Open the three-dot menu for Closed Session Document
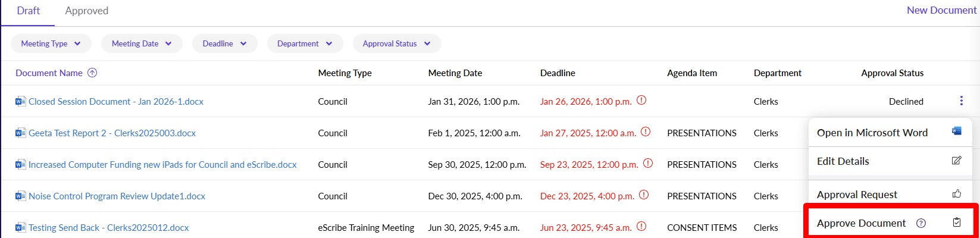The image size is (980, 238). tap(961, 101)
